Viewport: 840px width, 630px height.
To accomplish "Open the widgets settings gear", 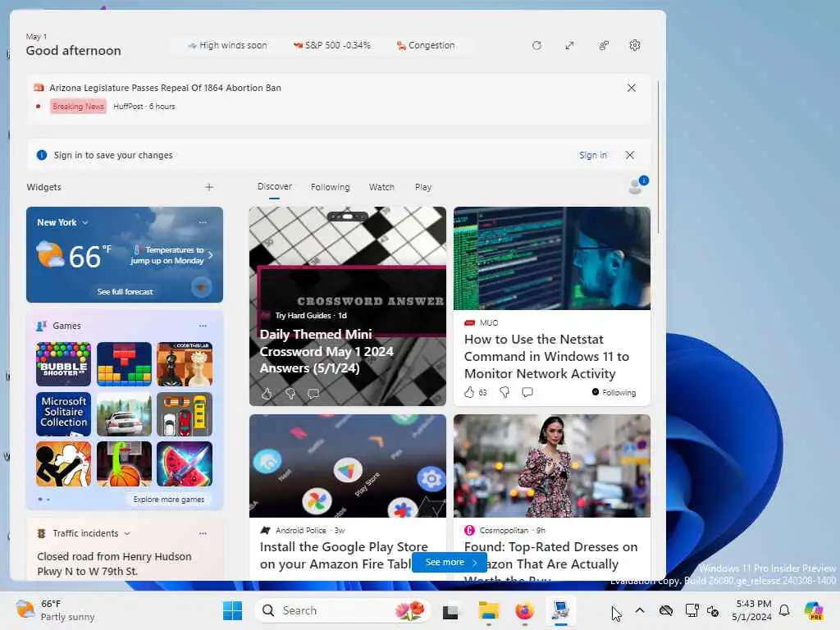I will (x=635, y=46).
